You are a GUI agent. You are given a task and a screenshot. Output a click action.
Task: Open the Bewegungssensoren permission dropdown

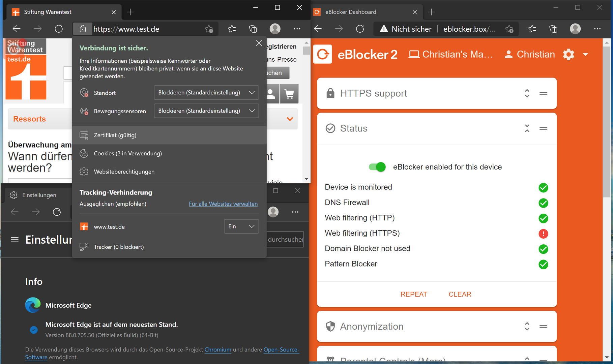[x=206, y=111]
